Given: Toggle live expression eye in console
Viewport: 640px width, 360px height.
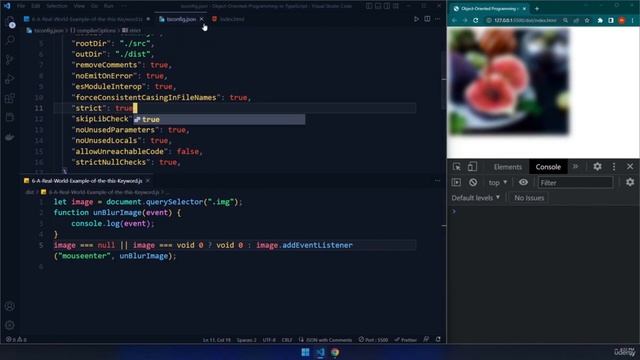Looking at the screenshot, I should pyautogui.click(x=523, y=182).
